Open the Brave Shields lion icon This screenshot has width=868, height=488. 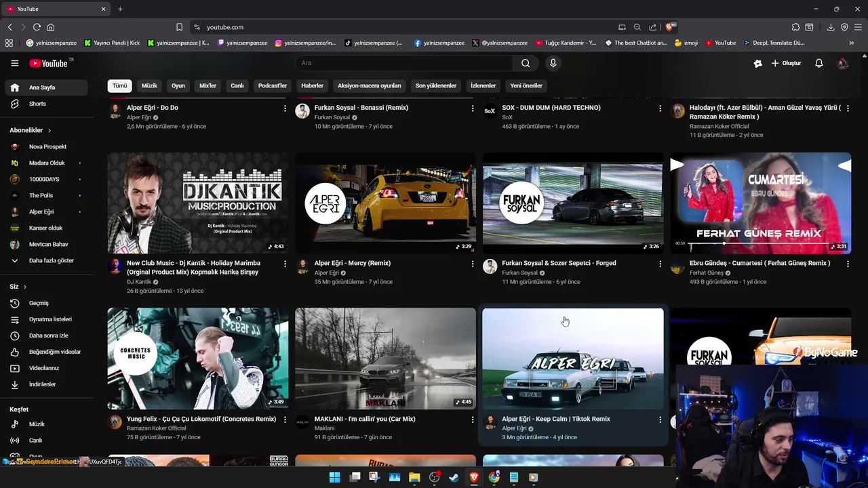click(x=670, y=27)
